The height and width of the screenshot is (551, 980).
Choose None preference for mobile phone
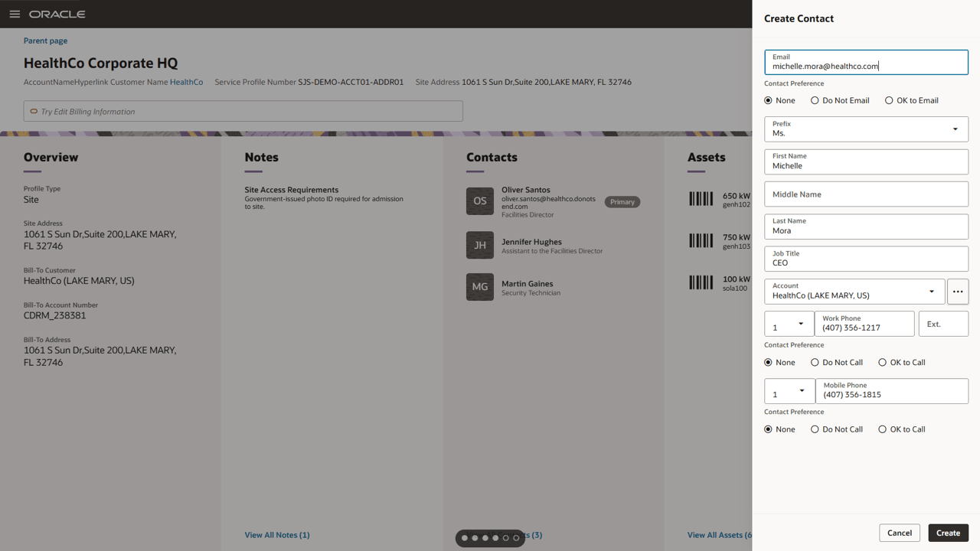coord(769,429)
